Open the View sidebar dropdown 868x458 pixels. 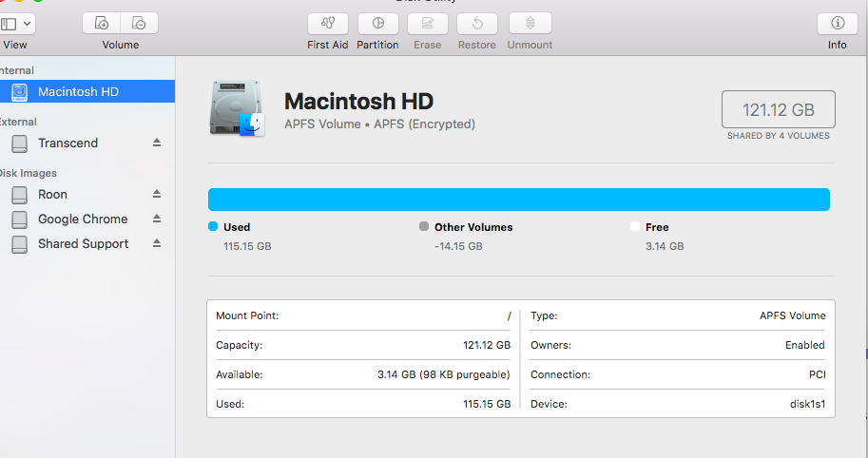(x=16, y=24)
